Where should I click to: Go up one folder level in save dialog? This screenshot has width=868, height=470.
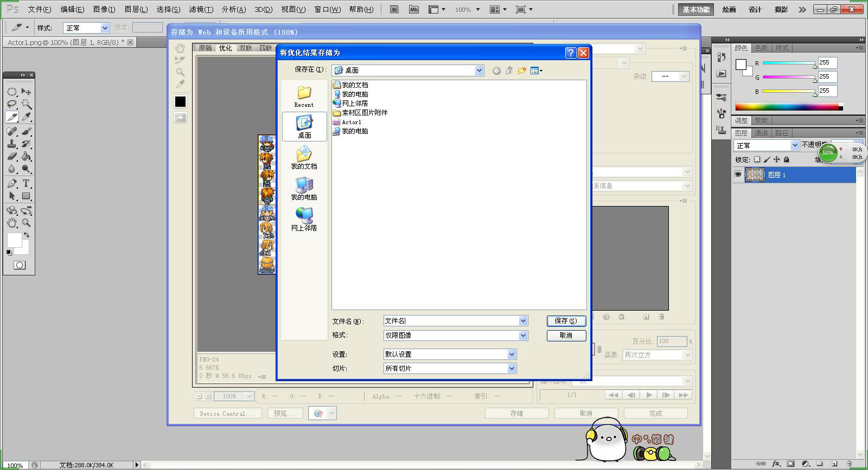pyautogui.click(x=509, y=70)
